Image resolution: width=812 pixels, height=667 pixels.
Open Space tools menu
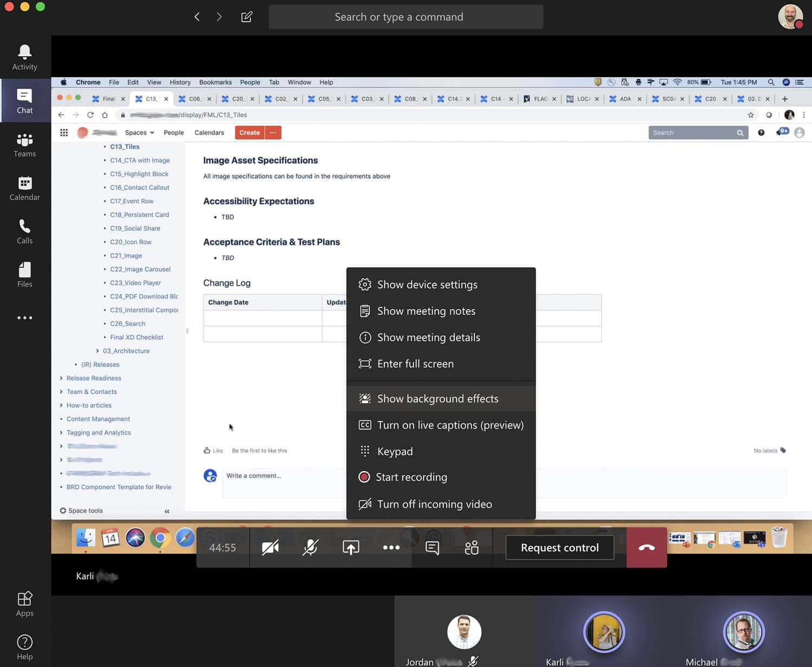pyautogui.click(x=81, y=511)
